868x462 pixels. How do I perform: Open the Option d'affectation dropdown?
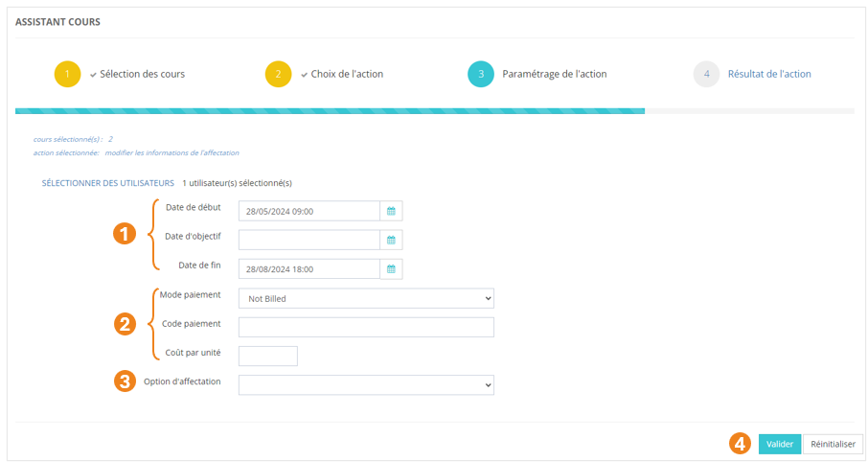pyautogui.click(x=365, y=384)
